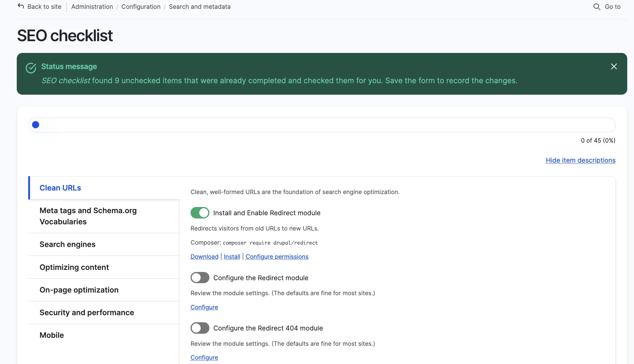Open Security and performance section
634x364 pixels.
(87, 313)
